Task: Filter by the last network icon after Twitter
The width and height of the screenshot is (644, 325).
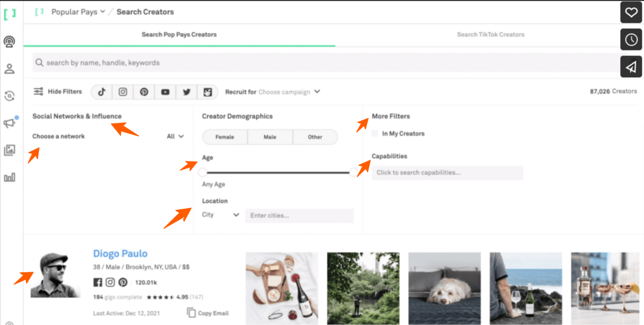Action: point(207,92)
